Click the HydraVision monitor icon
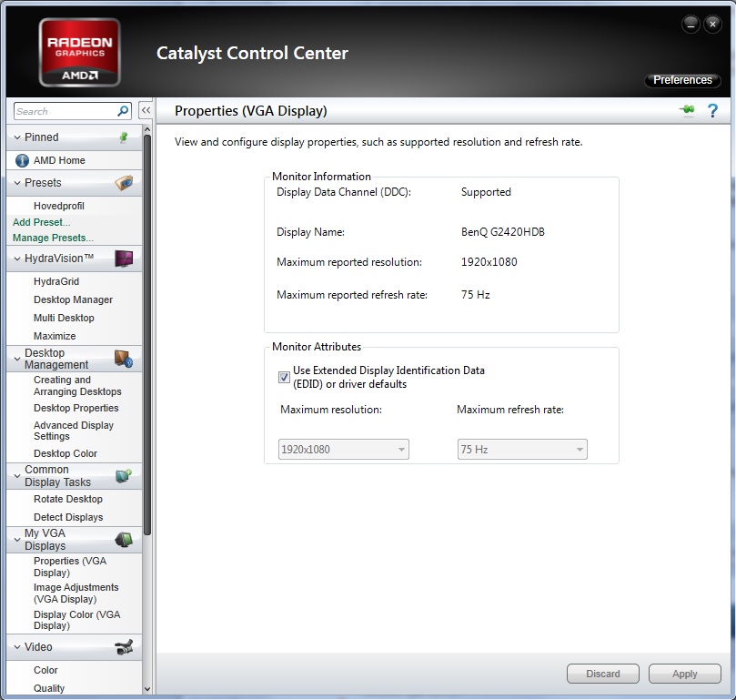Image resolution: width=736 pixels, height=700 pixels. point(124,259)
